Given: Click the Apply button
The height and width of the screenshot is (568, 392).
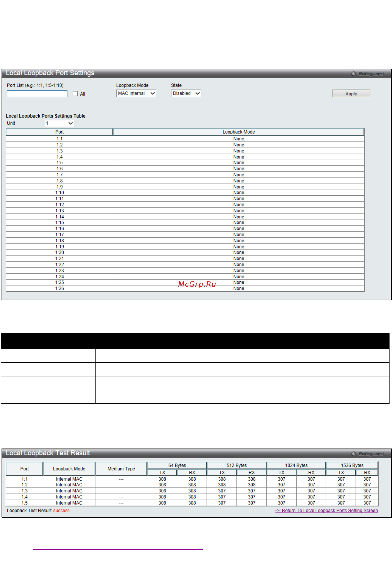Looking at the screenshot, I should [x=351, y=94].
